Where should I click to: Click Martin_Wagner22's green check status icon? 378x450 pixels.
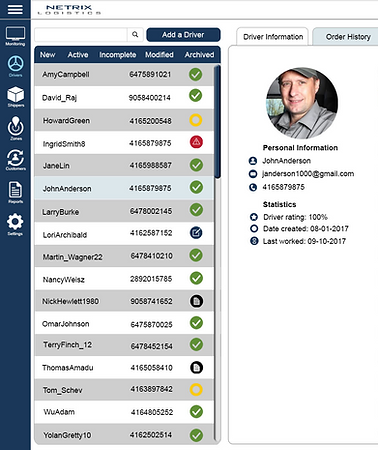click(x=196, y=255)
